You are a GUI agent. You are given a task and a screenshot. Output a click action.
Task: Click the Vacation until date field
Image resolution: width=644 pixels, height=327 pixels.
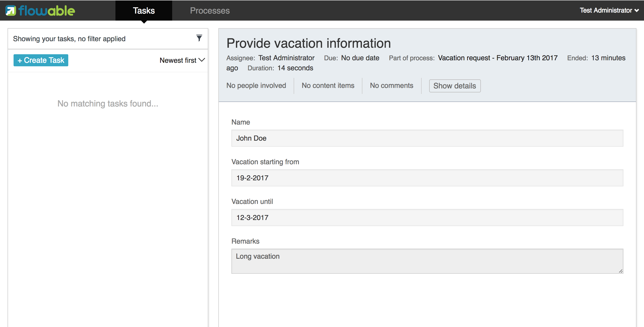click(x=427, y=217)
